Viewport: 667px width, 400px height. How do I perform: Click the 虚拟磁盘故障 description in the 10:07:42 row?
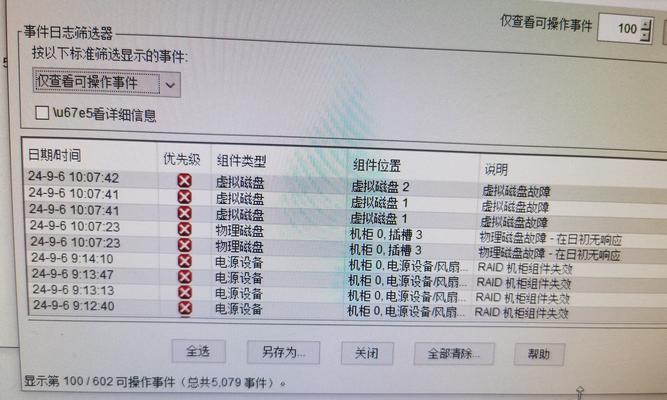[x=516, y=191]
